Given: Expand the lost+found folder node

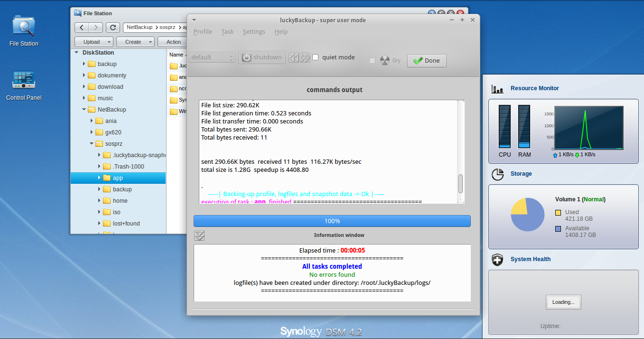Looking at the screenshot, I should 99,224.
